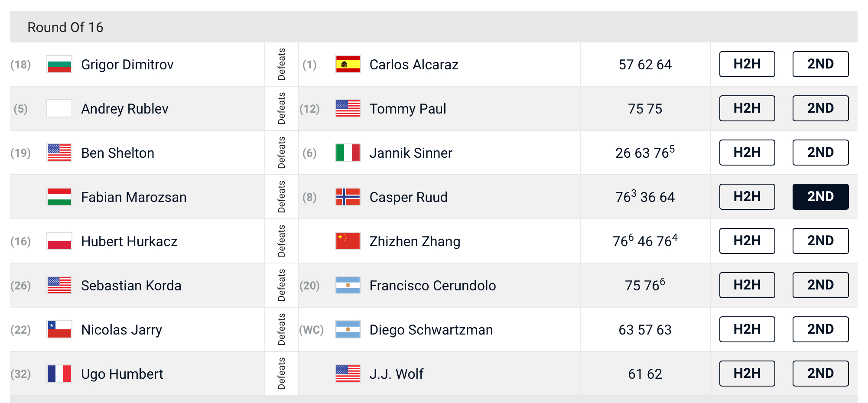Click the Polish flag beside Hubert Hurkacz
Viewport: 868px width, 403px height.
pos(59,241)
